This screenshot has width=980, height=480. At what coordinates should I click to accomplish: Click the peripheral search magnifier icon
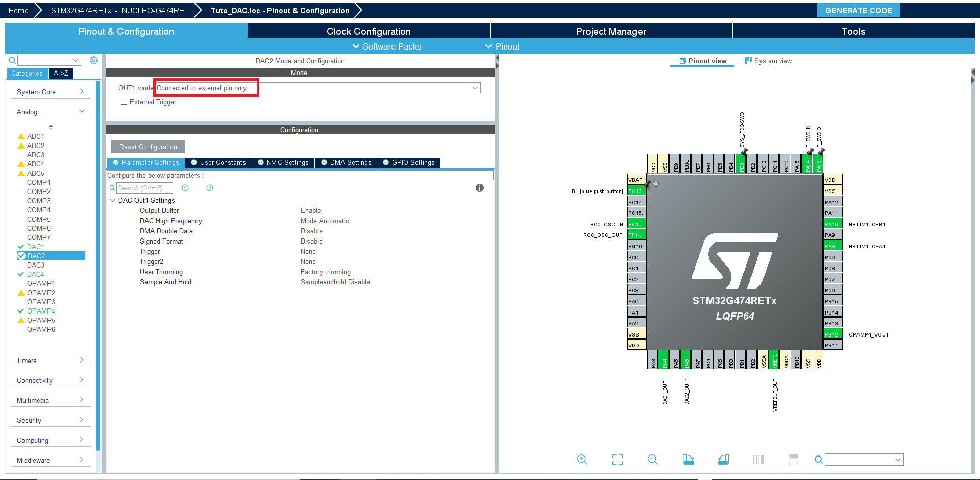[x=12, y=60]
